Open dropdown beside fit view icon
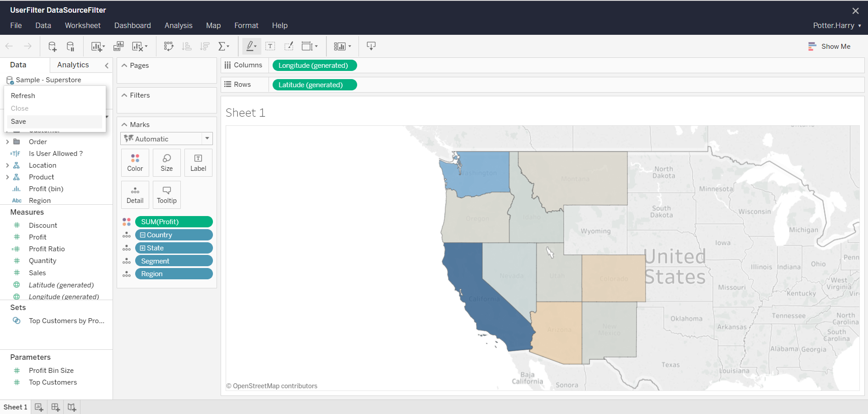 point(316,46)
